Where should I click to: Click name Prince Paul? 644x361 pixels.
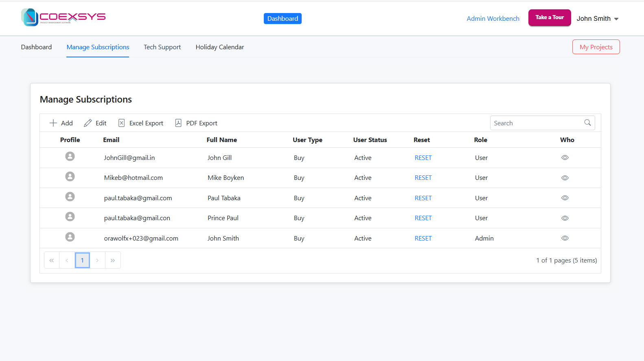tap(223, 218)
